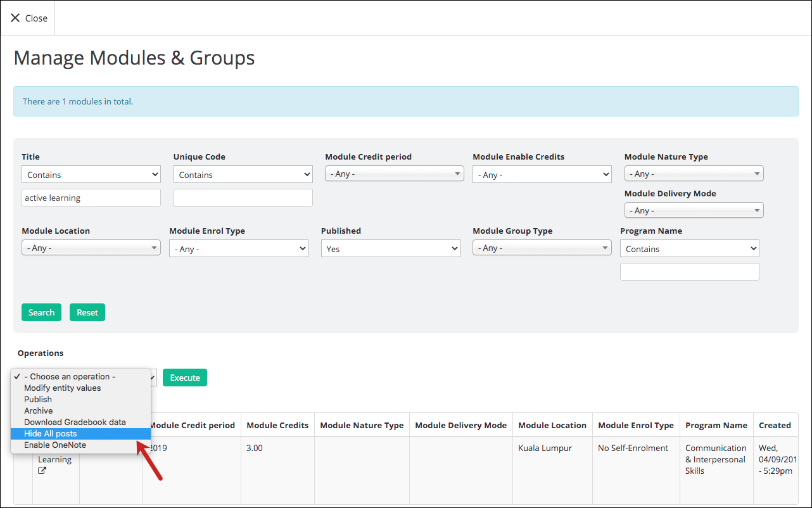812x508 pixels.
Task: Click the 'Module Delivery Mode' column header
Action: click(461, 425)
